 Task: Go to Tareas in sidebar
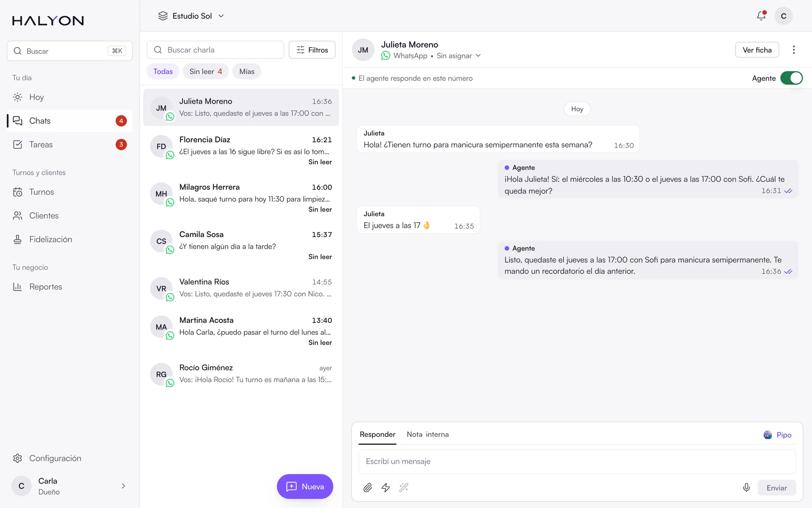tap(69, 145)
